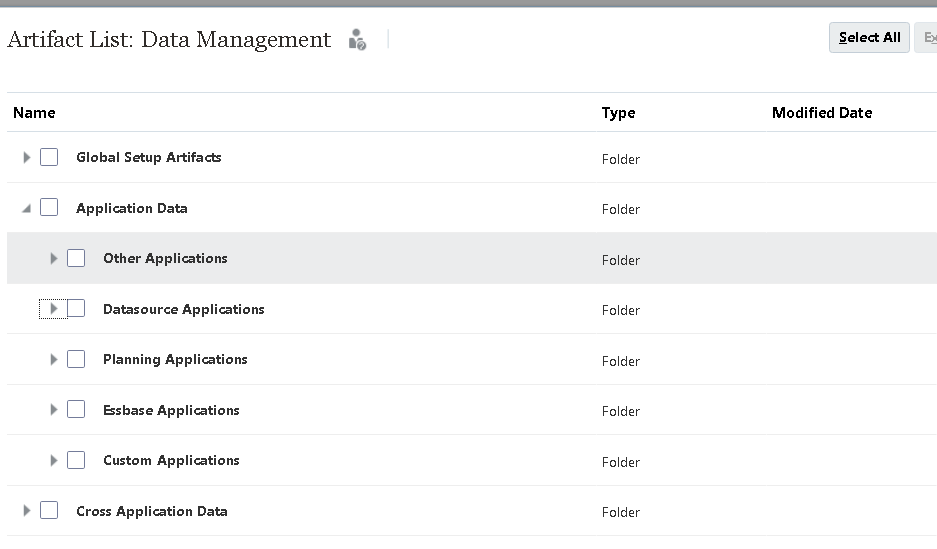The height and width of the screenshot is (549, 937).
Task: Select the Cross Application Data label
Action: point(152,511)
